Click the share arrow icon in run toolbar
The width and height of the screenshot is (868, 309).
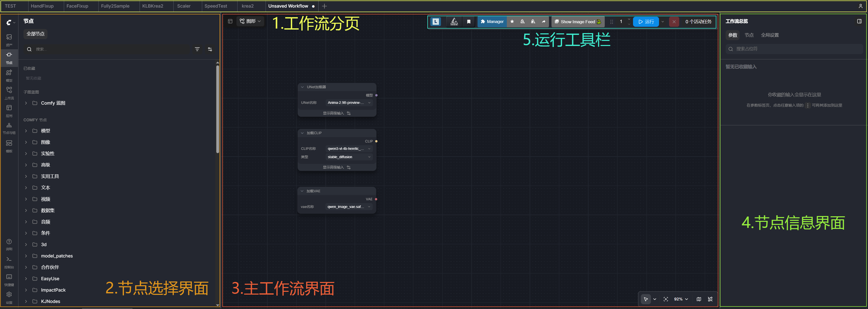tap(543, 21)
